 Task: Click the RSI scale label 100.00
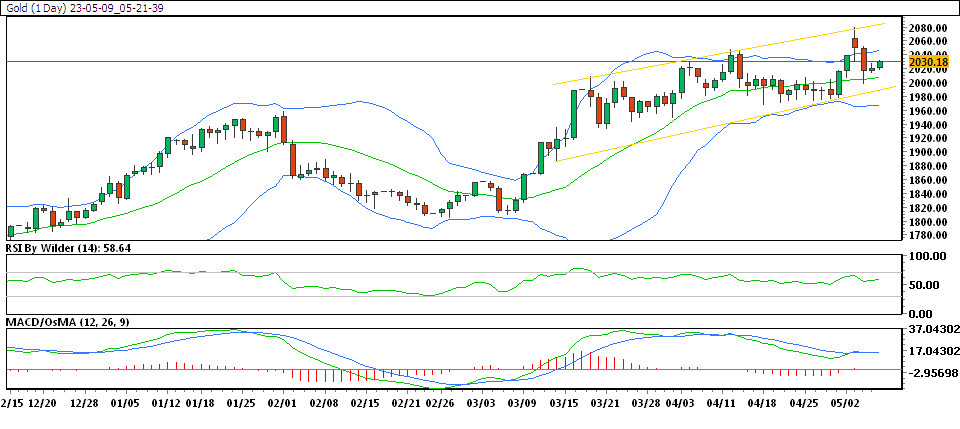[x=929, y=256]
